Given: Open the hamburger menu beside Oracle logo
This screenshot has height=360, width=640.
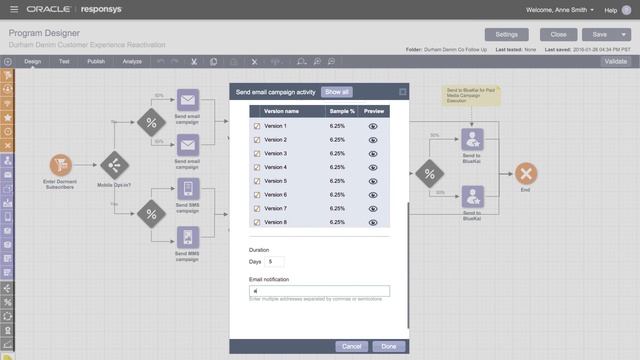Looking at the screenshot, I should [14, 9].
